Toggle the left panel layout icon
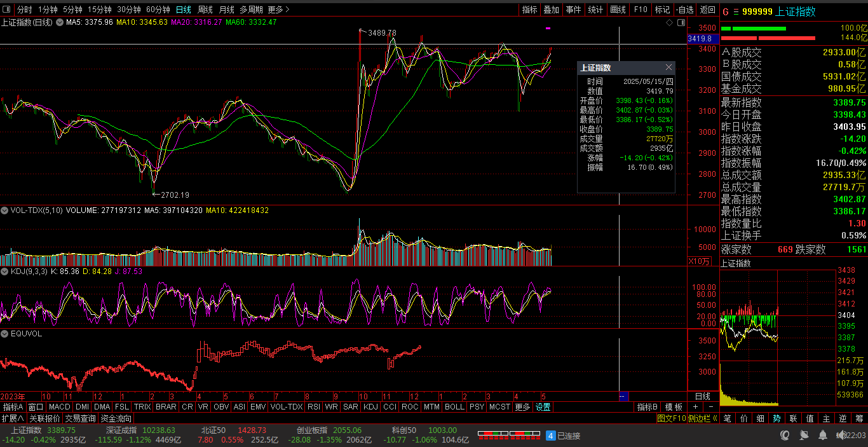This screenshot has width=868, height=447. (x=8, y=10)
